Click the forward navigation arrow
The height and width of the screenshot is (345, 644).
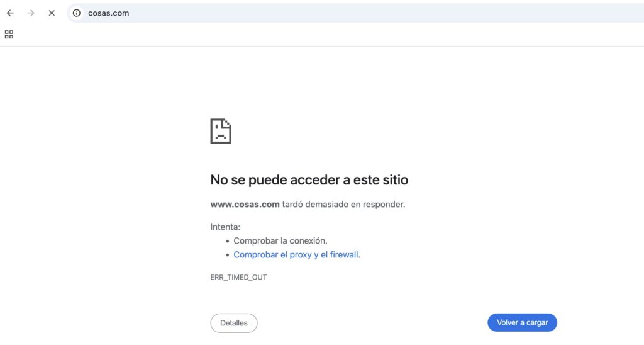click(x=31, y=13)
